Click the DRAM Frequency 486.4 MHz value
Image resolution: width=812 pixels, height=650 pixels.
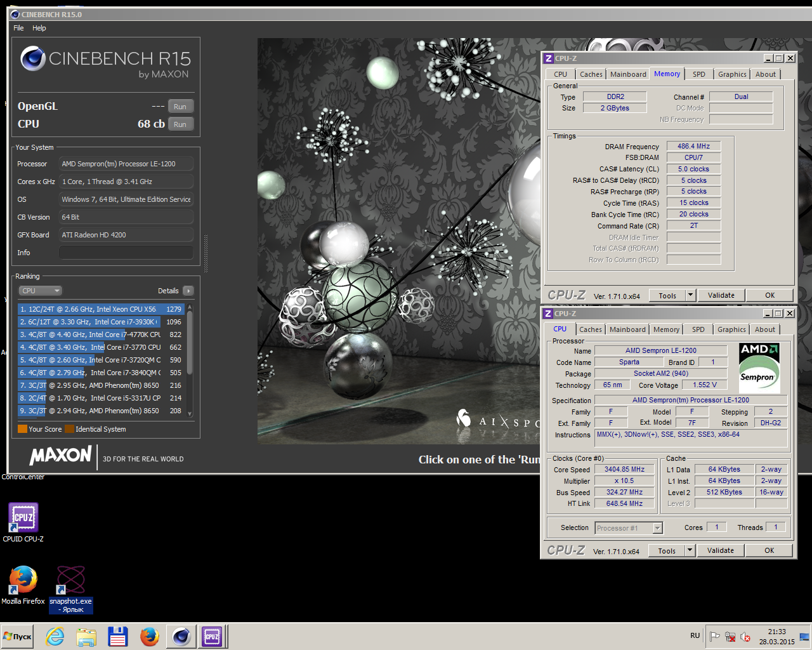point(693,146)
